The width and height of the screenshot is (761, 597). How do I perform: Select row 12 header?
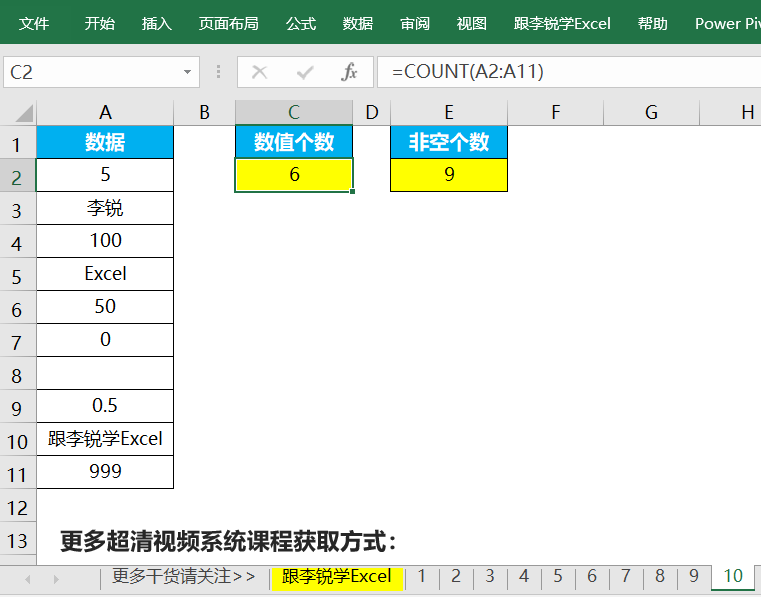(x=17, y=507)
